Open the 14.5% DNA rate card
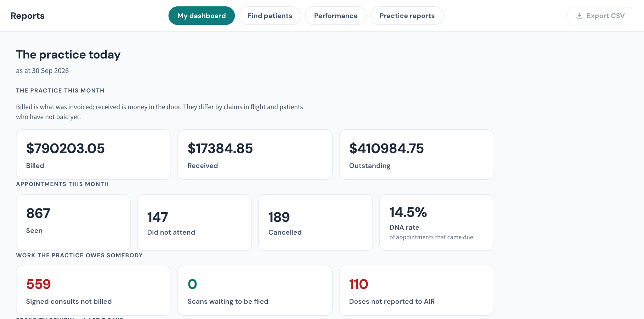644x319 pixels. [x=437, y=222]
